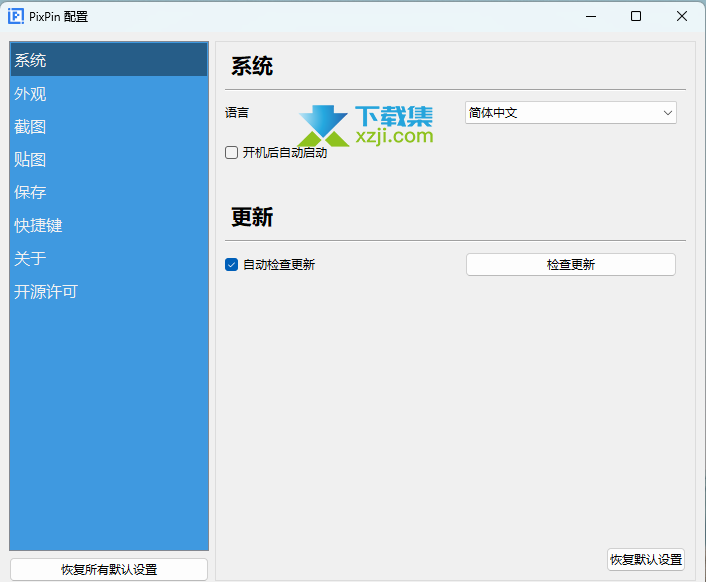Image resolution: width=706 pixels, height=582 pixels.
Task: Close the PixPin 配置 window
Action: tap(682, 17)
